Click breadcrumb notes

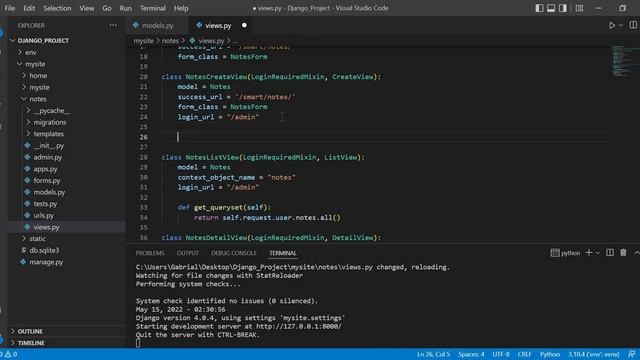(170, 40)
